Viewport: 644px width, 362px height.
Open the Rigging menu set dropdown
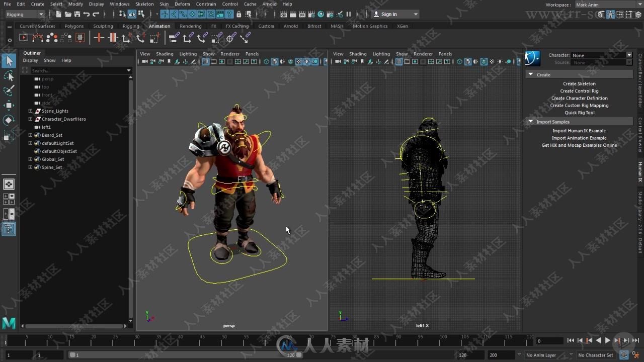click(x=25, y=14)
